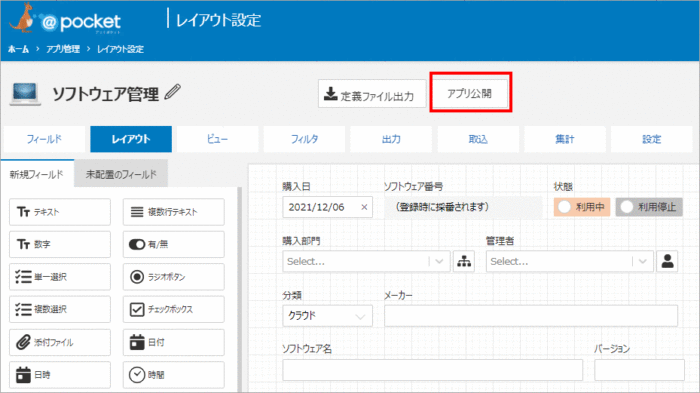The height and width of the screenshot is (393, 700).
Task: Add a 複数行テキスト field element
Action: click(x=174, y=212)
